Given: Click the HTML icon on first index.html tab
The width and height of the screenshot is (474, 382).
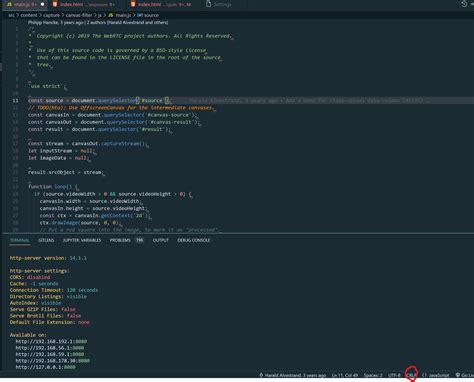Looking at the screenshot, I should (55, 4).
